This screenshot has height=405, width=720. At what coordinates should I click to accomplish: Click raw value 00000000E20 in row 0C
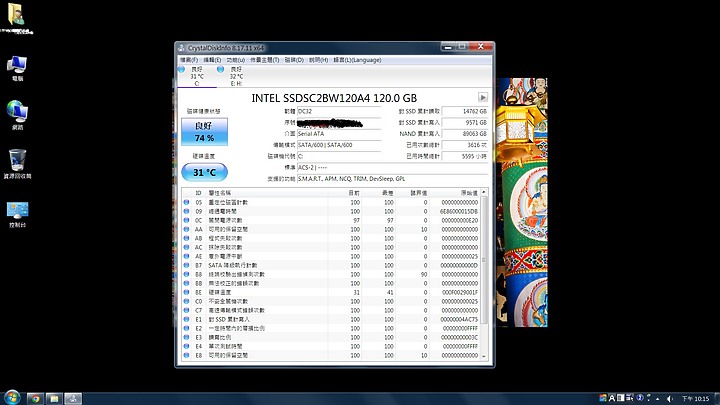460,220
